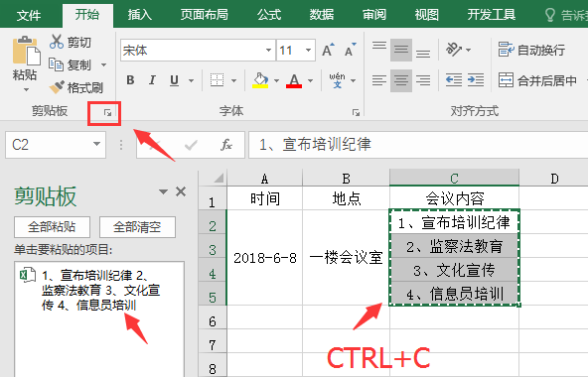Click Wrap Text (自动换行)
This screenshot has width=588, height=377.
coord(531,50)
